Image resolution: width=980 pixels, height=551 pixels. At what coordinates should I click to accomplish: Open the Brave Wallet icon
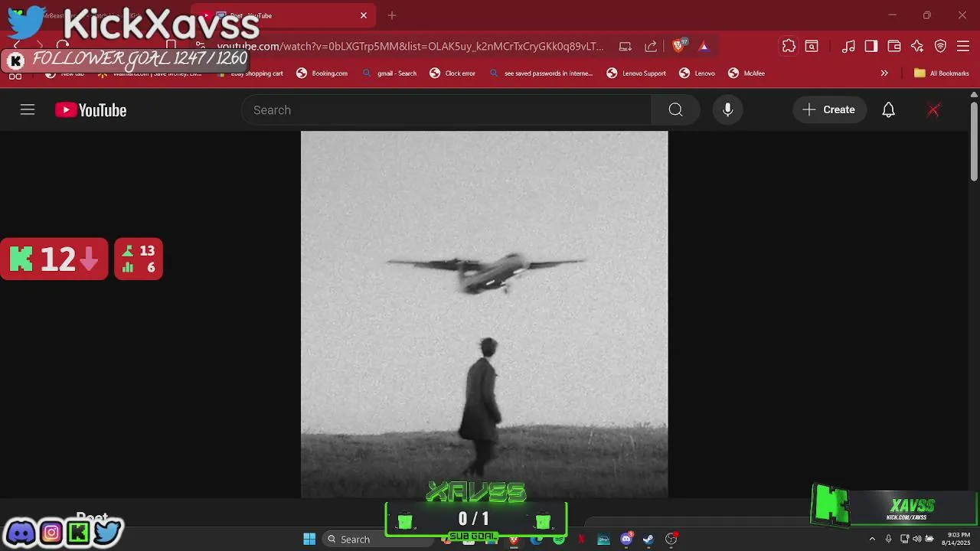point(894,46)
